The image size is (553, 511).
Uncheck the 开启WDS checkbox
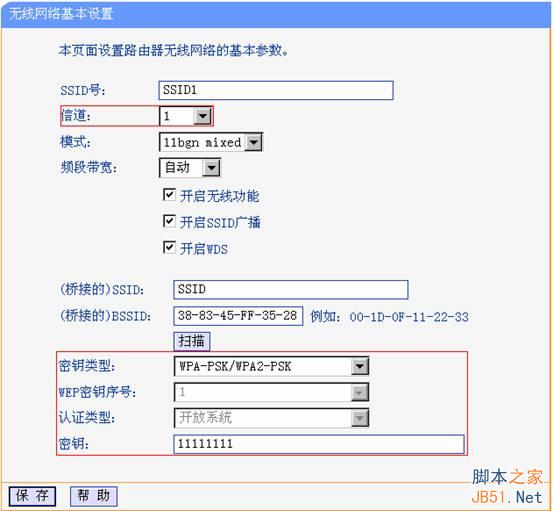tap(169, 248)
